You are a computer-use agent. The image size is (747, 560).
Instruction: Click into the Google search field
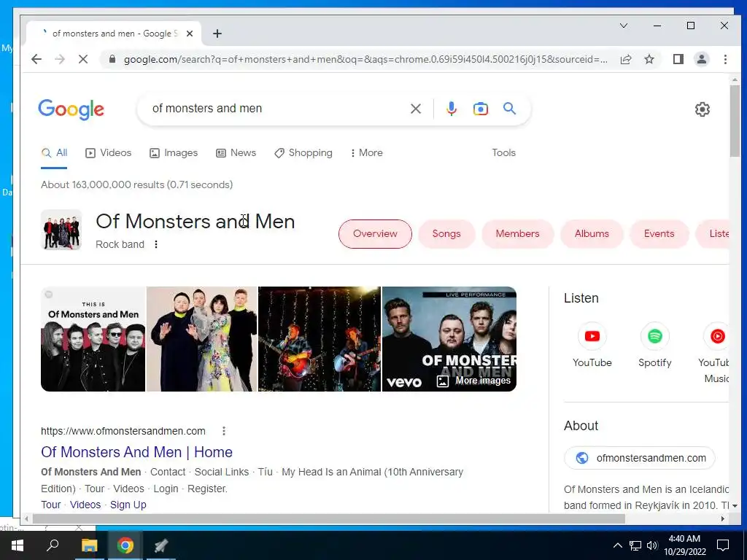(276, 109)
